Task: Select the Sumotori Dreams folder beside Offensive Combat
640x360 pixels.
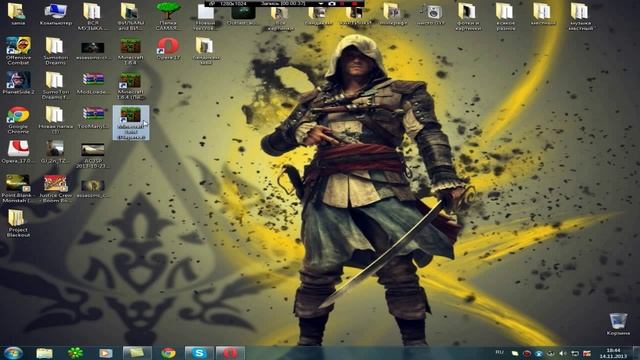Action: (55, 50)
